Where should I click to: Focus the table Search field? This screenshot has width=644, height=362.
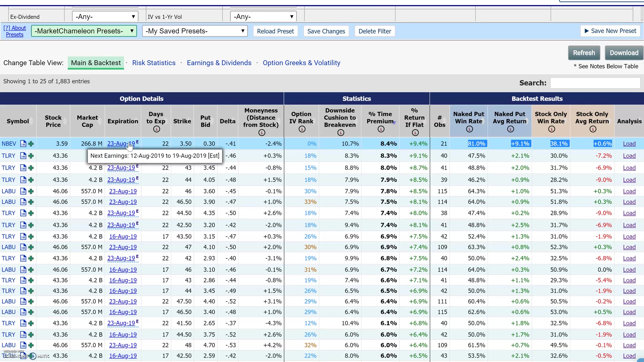[595, 83]
